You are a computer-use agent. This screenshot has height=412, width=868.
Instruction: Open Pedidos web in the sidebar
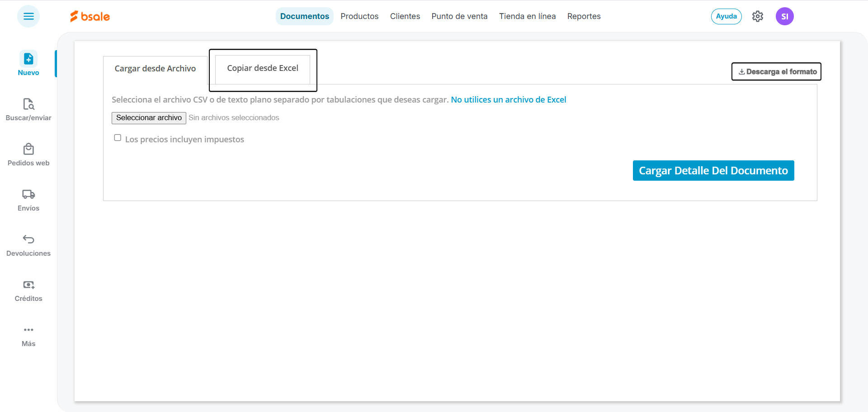point(28,155)
